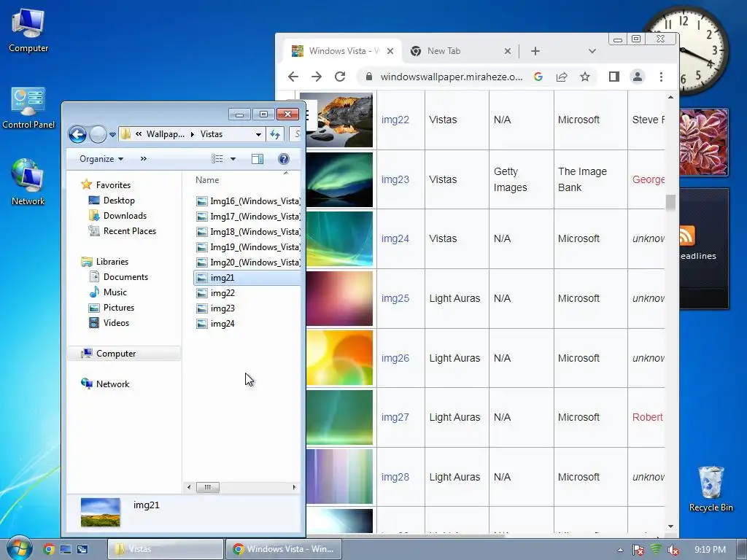Screen dimensions: 747x560
Task: Open the Network desktop icon
Action: point(28,183)
